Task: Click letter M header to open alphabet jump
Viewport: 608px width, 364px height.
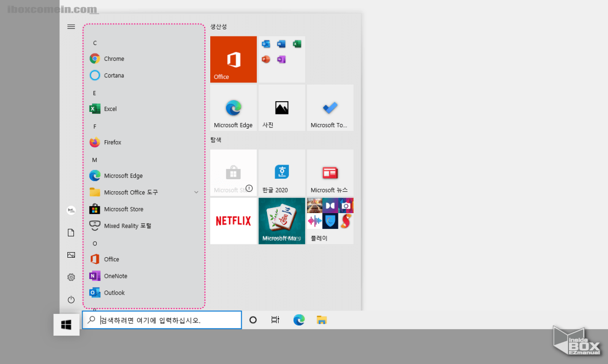Action: pyautogui.click(x=94, y=159)
